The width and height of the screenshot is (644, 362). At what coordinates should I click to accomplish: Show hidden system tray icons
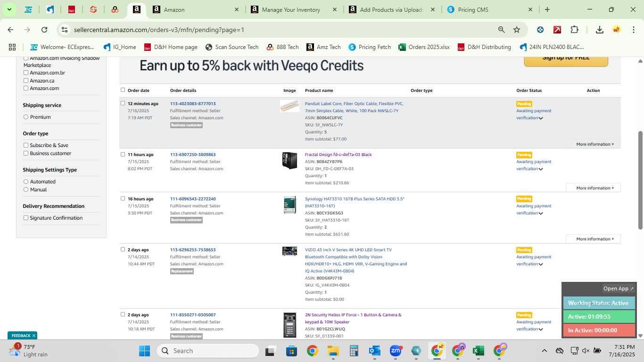[544, 351]
